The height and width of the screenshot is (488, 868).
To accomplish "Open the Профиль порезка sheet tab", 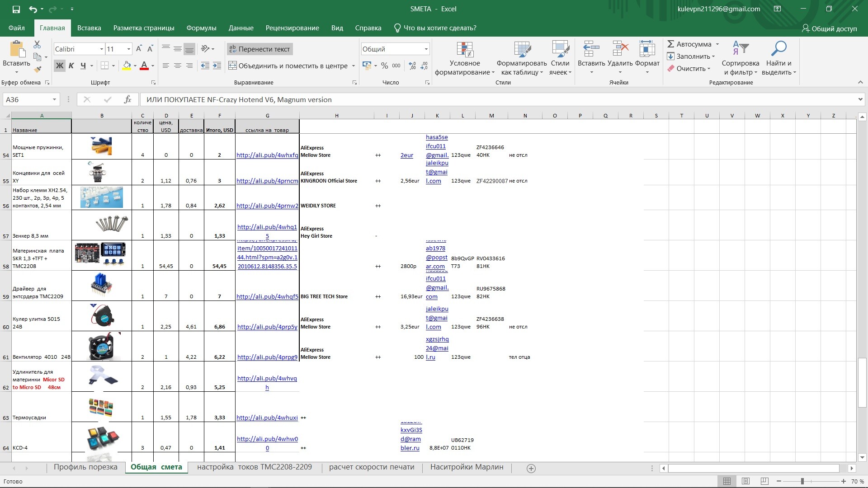I will [85, 467].
